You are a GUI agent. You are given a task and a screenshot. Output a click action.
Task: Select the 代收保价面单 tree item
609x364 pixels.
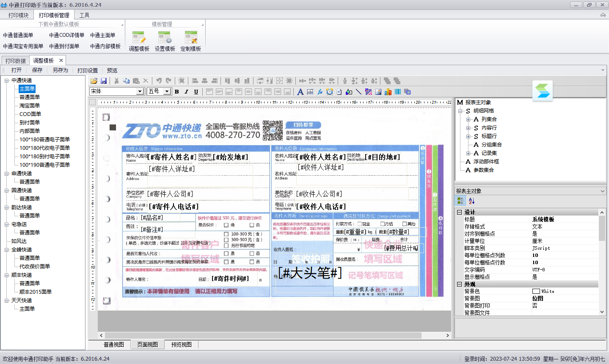[35, 267]
